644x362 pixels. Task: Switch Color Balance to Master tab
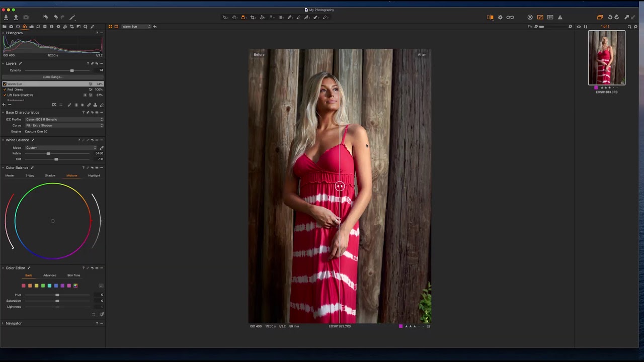pos(10,175)
